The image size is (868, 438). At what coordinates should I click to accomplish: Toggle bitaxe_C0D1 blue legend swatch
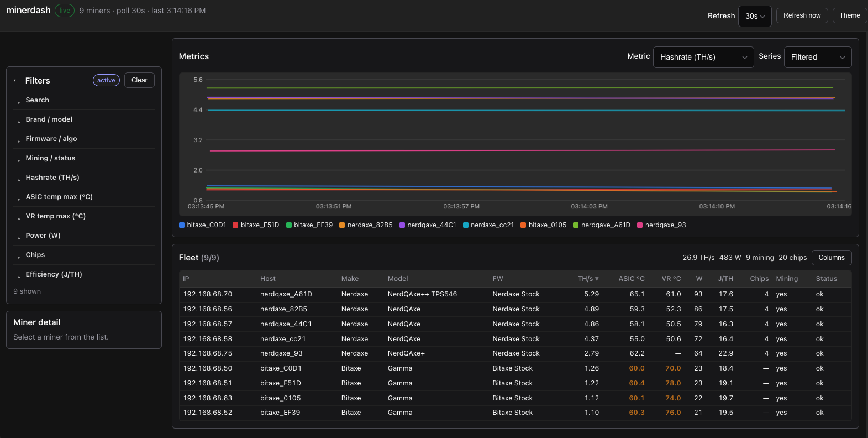point(182,225)
